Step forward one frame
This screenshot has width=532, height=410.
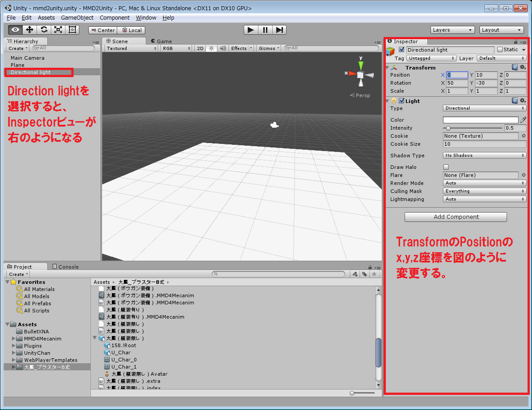pyautogui.click(x=279, y=30)
